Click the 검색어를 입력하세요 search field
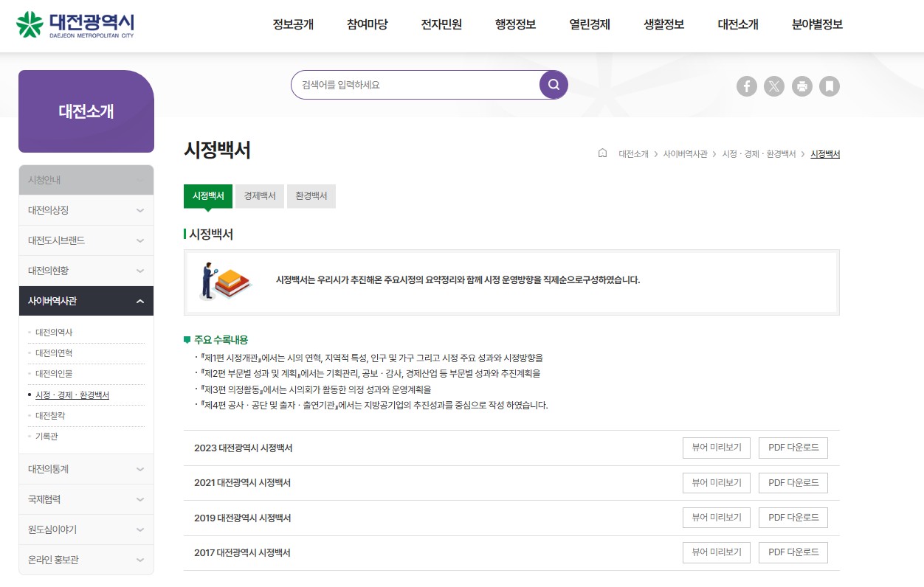 click(x=415, y=85)
